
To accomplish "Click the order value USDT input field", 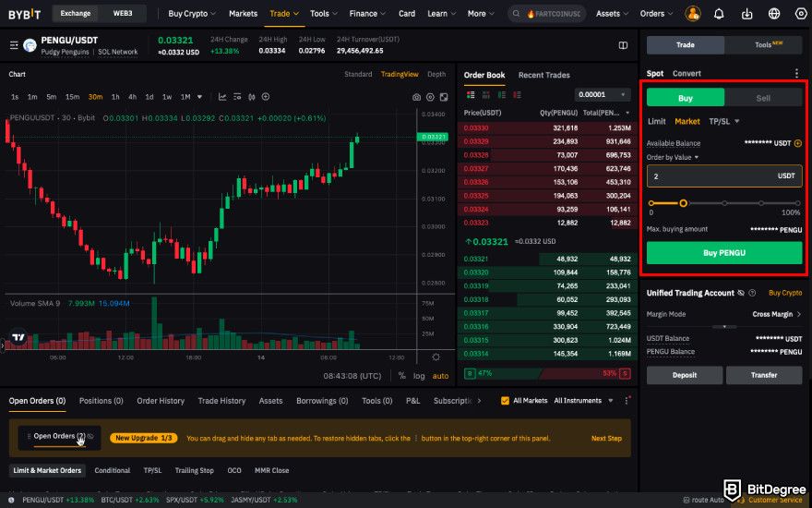I will [724, 176].
